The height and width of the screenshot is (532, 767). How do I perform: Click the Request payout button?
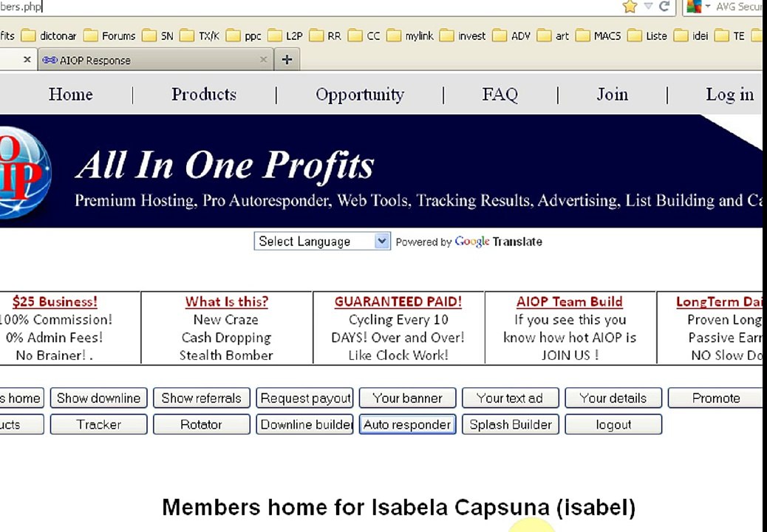[x=304, y=398]
